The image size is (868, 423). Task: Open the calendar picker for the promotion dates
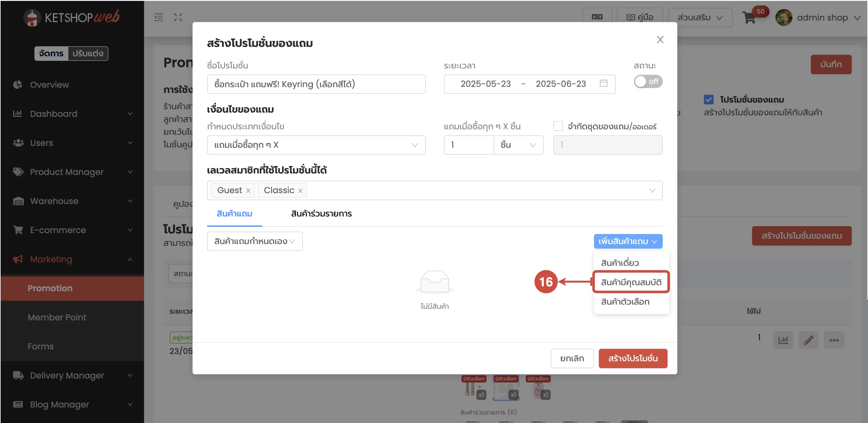(603, 84)
